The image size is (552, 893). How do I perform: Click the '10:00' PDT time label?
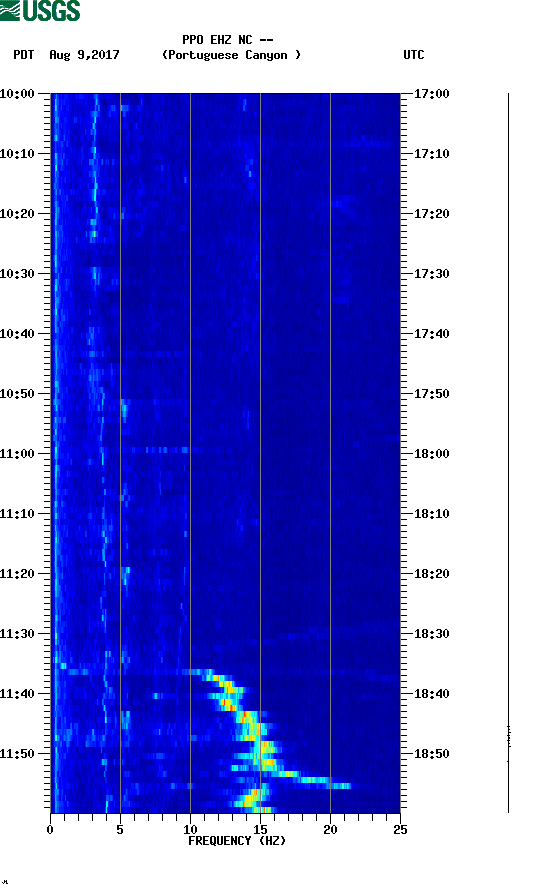[x=17, y=93]
